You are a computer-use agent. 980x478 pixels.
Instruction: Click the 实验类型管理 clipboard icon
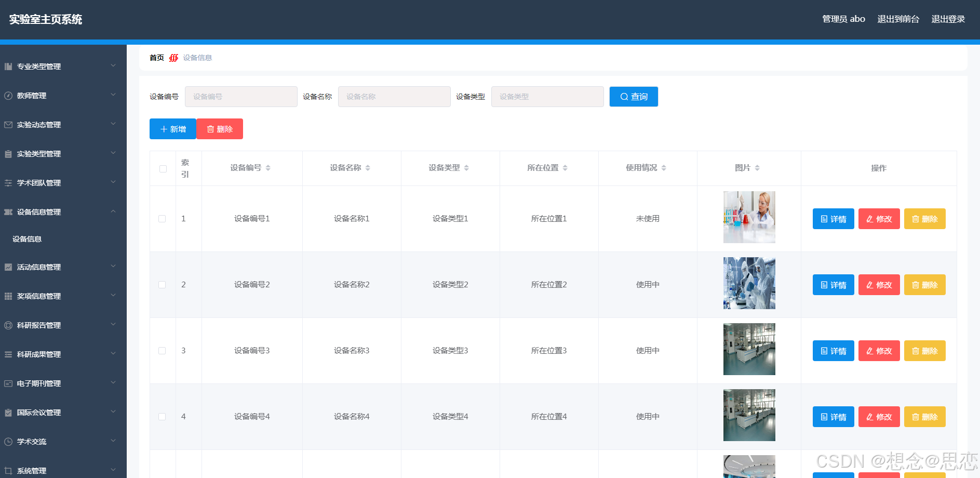pyautogui.click(x=8, y=154)
